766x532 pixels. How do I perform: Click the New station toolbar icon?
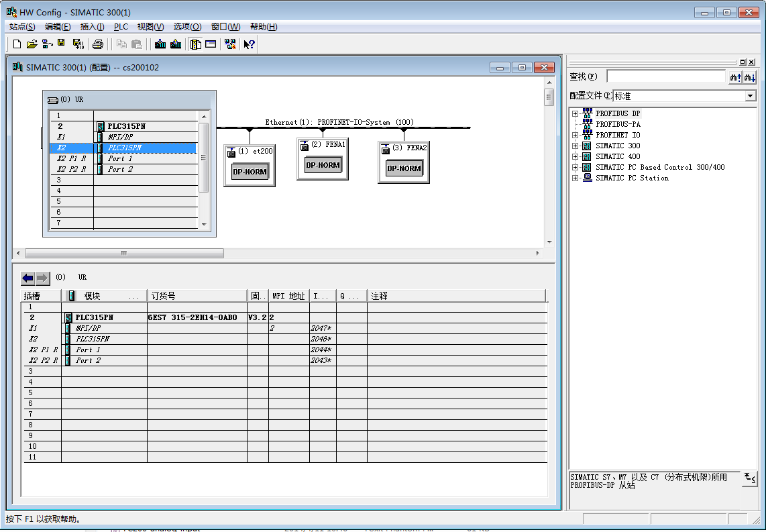point(17,44)
